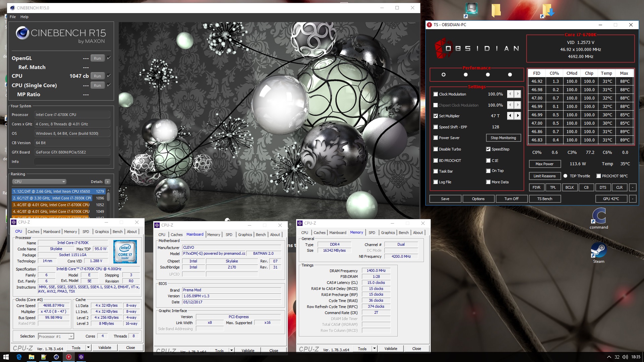Click the ThrottleStop taskbar icon
644x362 pixels.
click(x=68, y=357)
